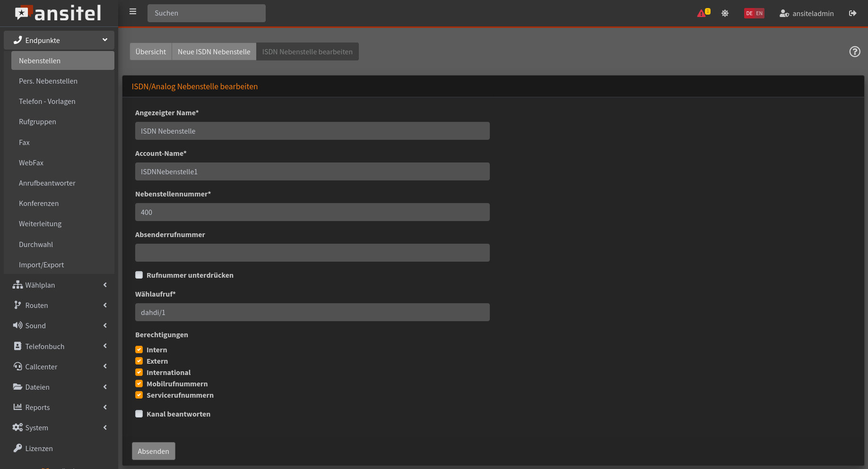Switch language using the DE EN toggle

(x=754, y=13)
